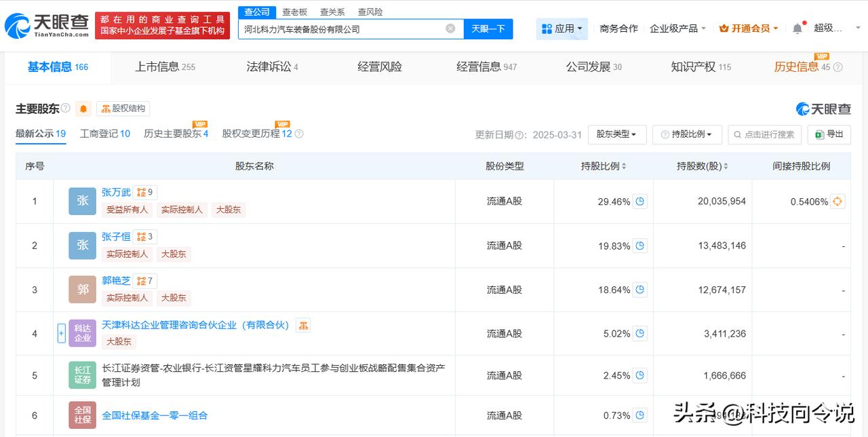Open structure icon beside 天津科达企业管理咨询合伙企业
868x437 pixels.
[x=302, y=325]
